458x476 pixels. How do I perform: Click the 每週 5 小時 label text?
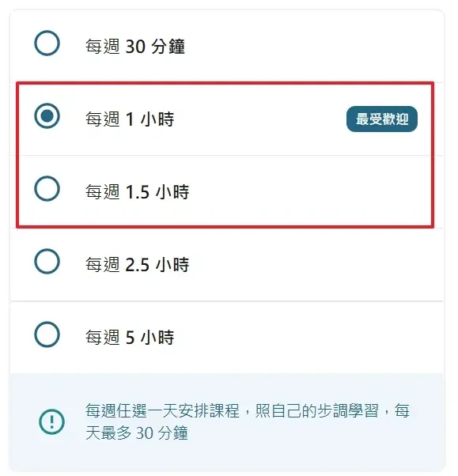130,338
